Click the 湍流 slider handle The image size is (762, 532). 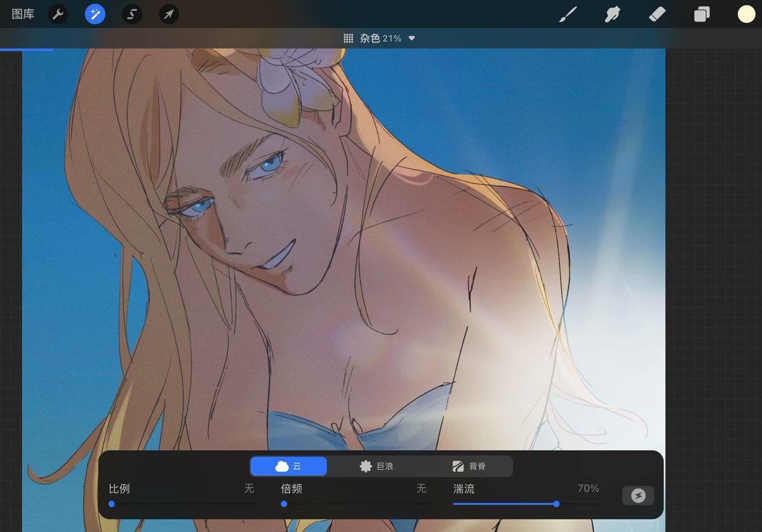point(556,503)
